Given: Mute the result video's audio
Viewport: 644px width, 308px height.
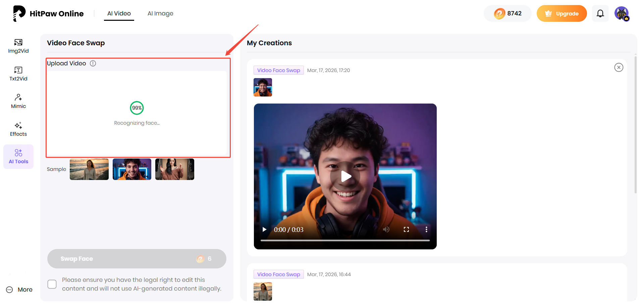Looking at the screenshot, I should 386,229.
